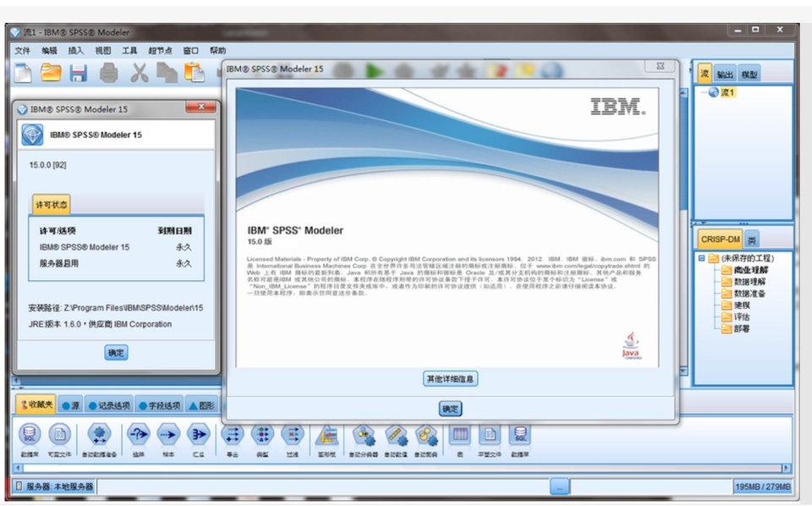Click the Open folder toolbar icon
812x506 pixels.
tap(51, 74)
